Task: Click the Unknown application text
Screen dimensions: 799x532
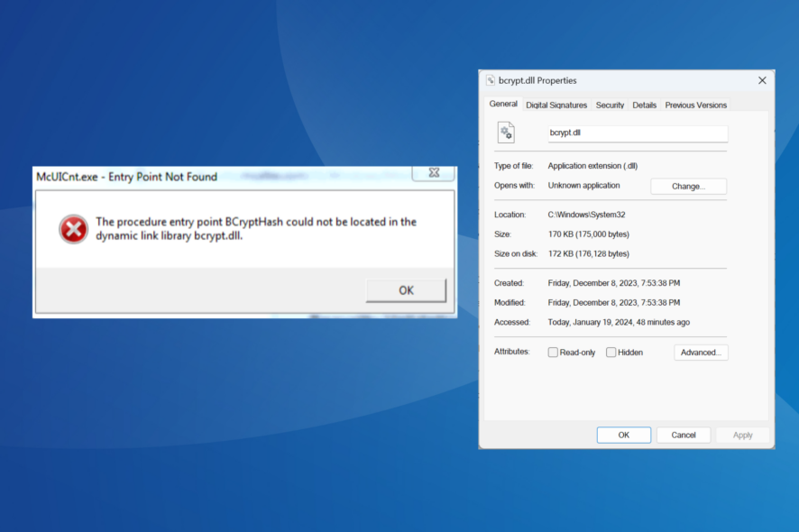Action: point(584,186)
